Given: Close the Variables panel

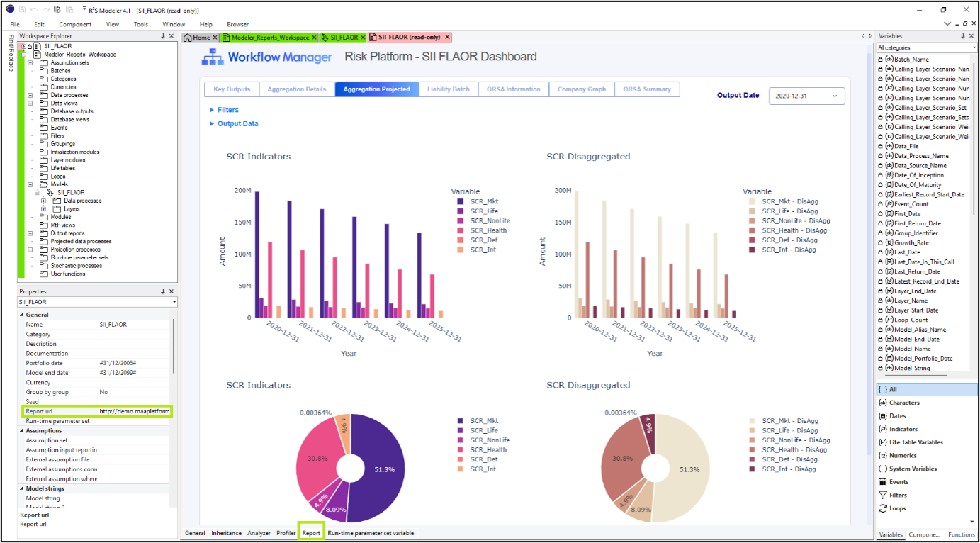Looking at the screenshot, I should coord(971,36).
